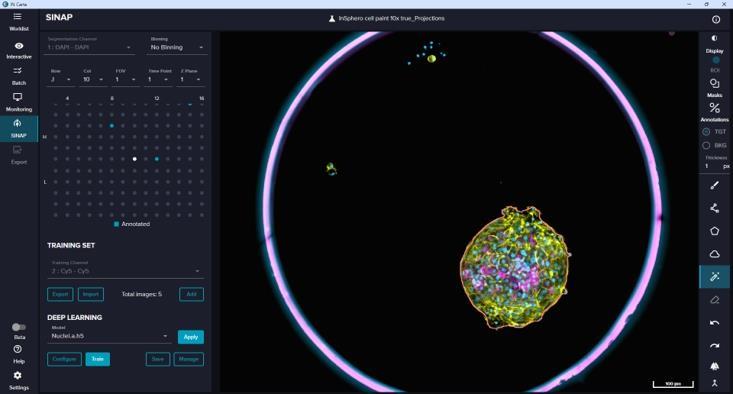Apply the selected deep learning model

click(191, 337)
